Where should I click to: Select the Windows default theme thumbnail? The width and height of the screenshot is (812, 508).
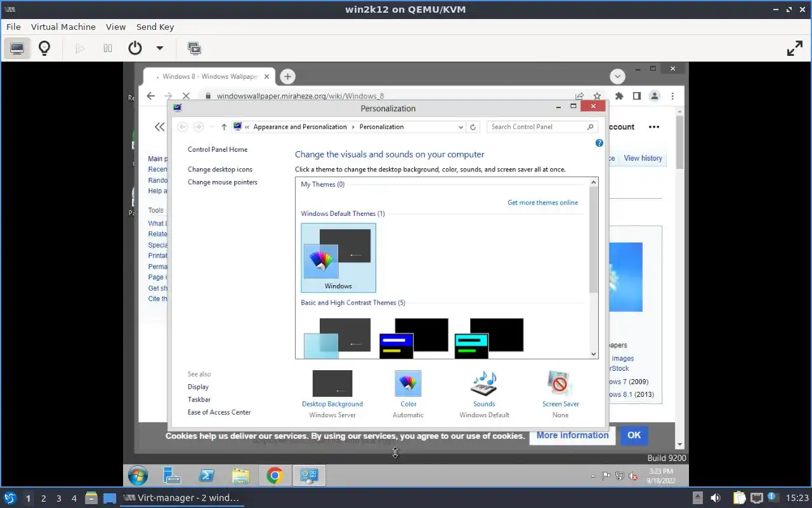[x=338, y=257]
